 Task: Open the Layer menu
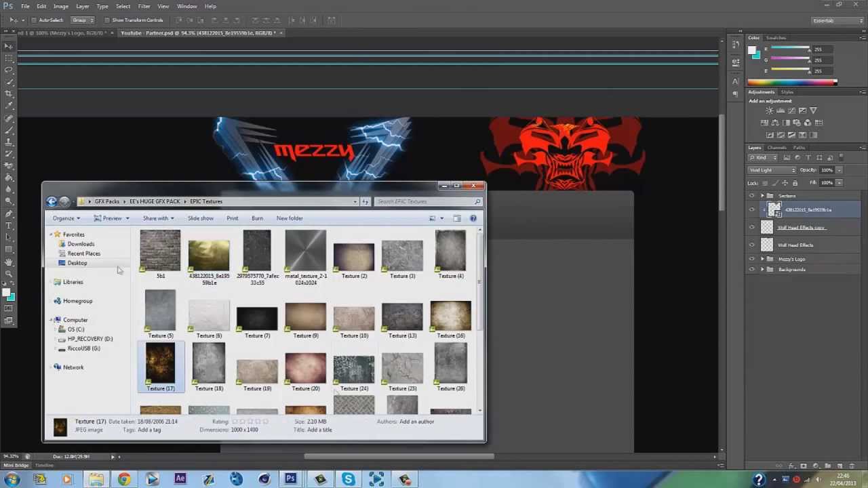point(82,6)
